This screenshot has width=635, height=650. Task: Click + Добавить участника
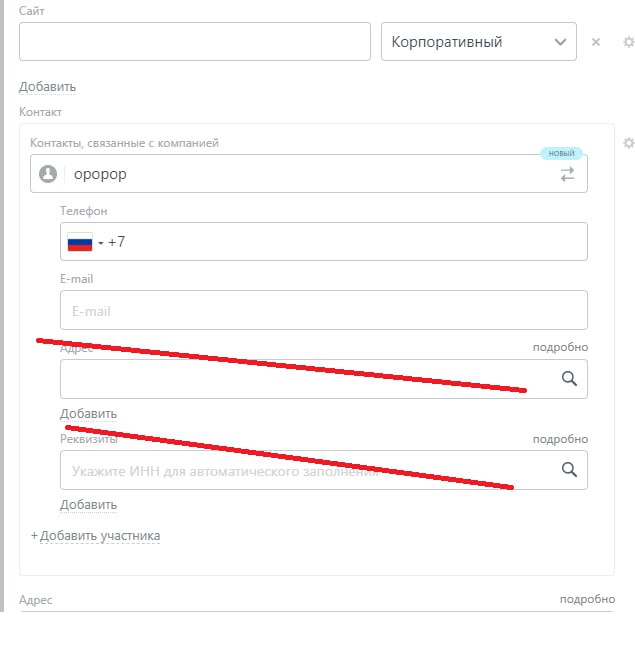96,536
